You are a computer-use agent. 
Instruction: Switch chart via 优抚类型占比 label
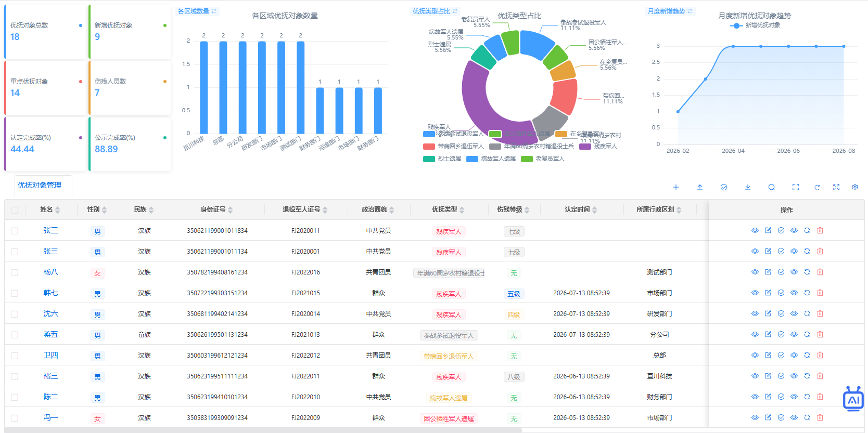435,11
